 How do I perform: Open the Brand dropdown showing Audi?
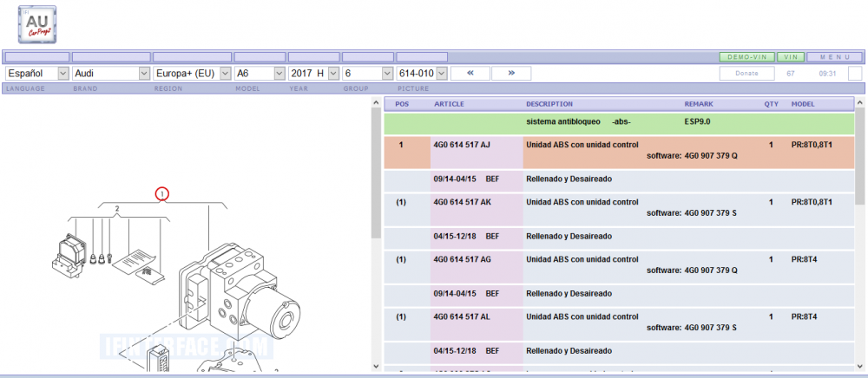pos(111,73)
